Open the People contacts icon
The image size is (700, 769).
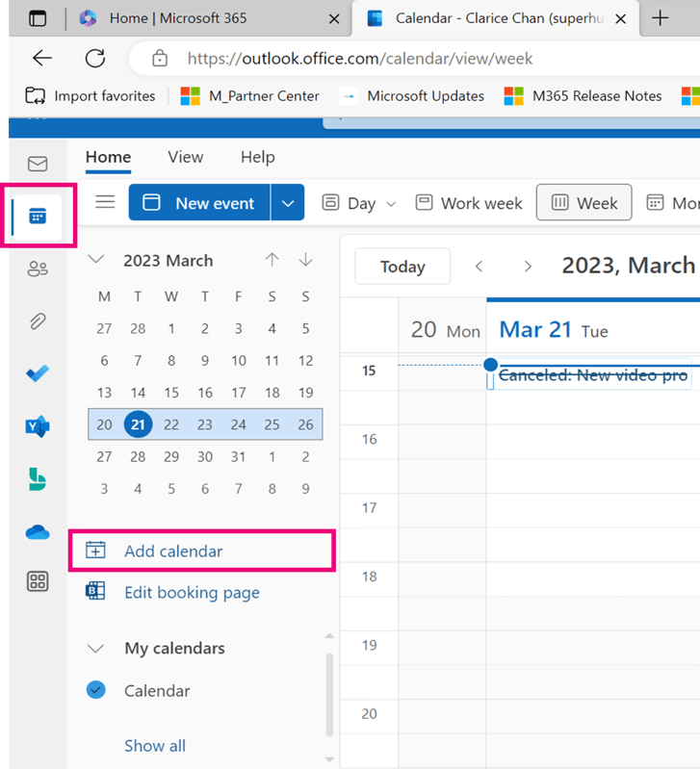[x=38, y=269]
